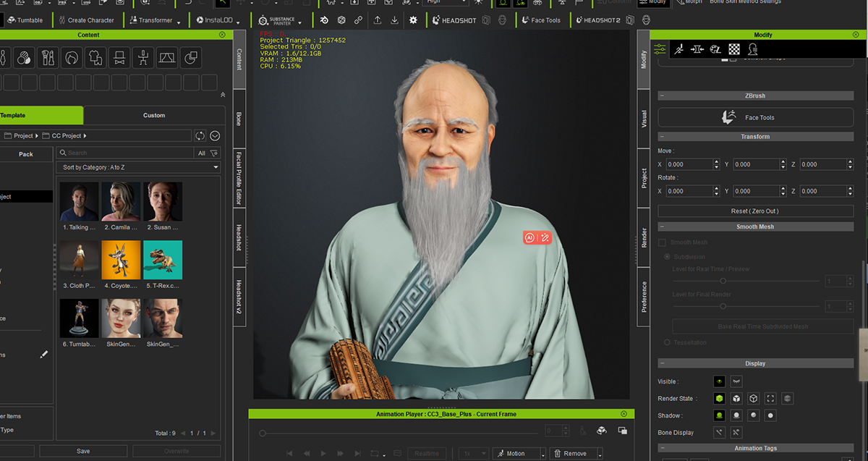Click the Reset (Zero Out) button
Image resolution: width=868 pixels, height=461 pixels.
point(755,211)
